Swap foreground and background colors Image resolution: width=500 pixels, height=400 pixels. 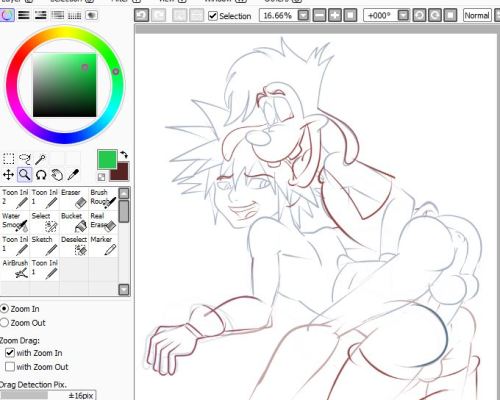pos(124,154)
